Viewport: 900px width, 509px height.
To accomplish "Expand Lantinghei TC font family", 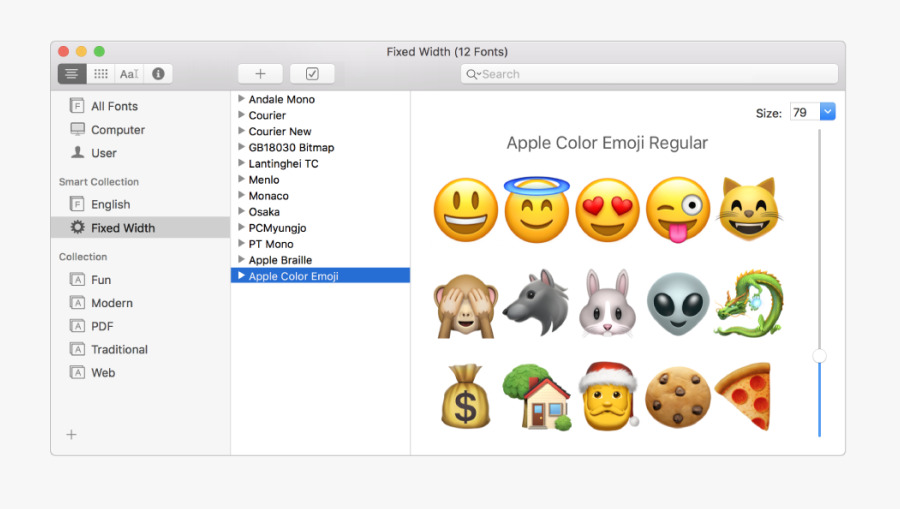I will [x=242, y=163].
